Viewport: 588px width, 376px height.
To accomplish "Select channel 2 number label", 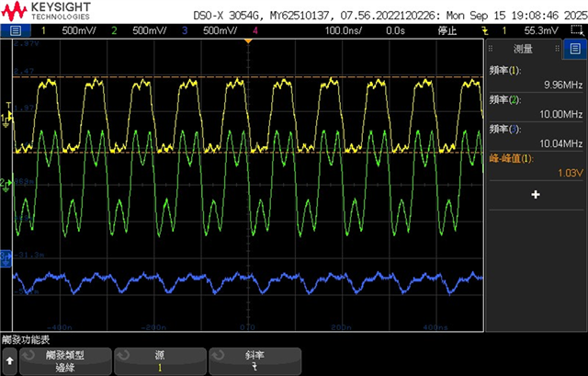I will click(114, 30).
